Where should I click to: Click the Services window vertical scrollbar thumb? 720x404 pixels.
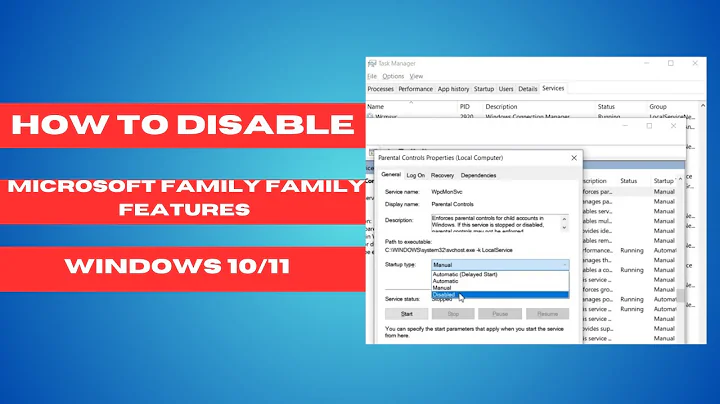681,295
